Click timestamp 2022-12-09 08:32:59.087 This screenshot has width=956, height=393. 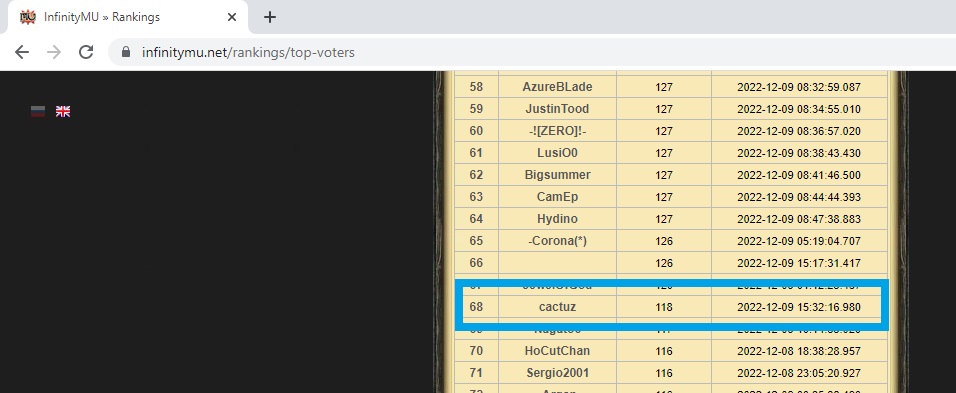pyautogui.click(x=799, y=88)
